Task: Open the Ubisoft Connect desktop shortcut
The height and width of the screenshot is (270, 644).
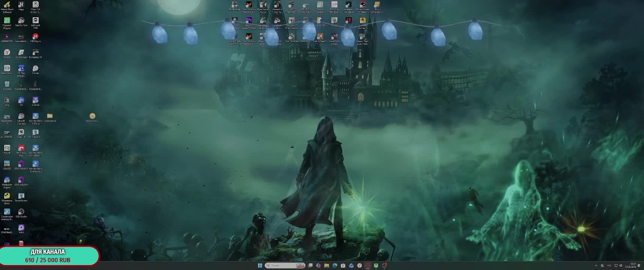Action: tap(21, 118)
